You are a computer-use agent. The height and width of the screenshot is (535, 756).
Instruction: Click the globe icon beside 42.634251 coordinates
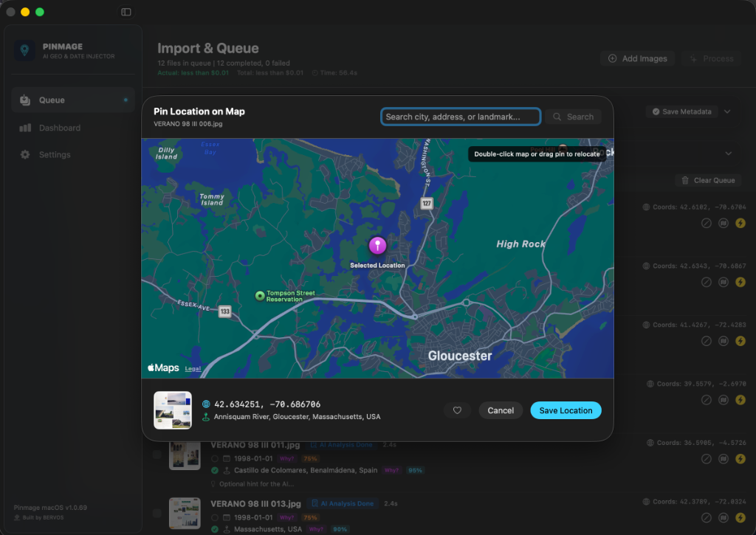(206, 404)
